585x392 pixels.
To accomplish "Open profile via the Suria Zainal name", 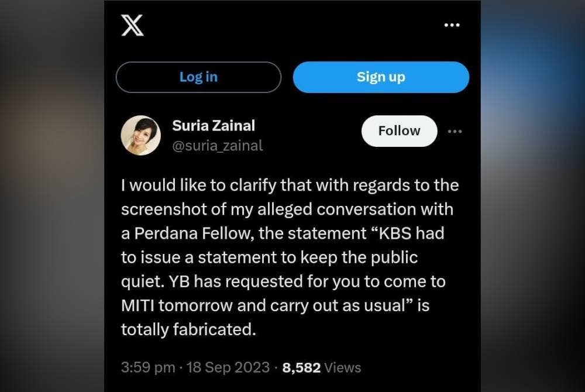I will (214, 125).
